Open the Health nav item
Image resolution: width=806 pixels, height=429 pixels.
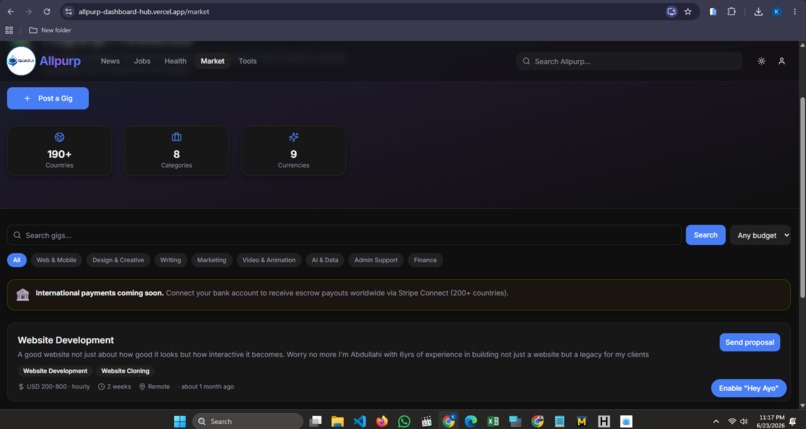click(x=175, y=61)
